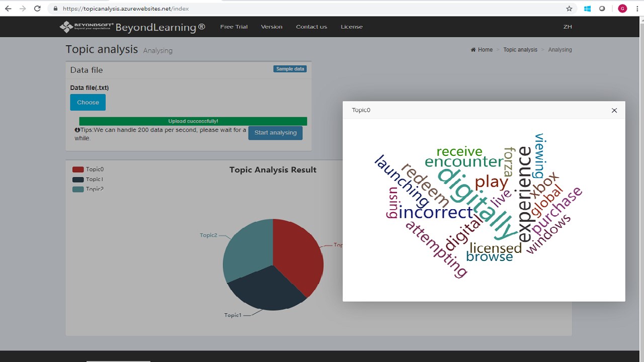Viewport: 644px width, 362px height.
Task: Click the Data file panel heading
Action: point(87,70)
